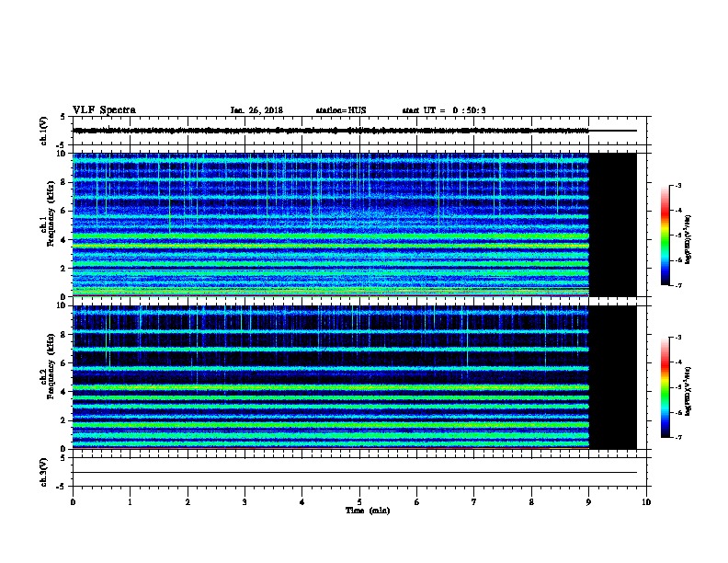Click the ch.2 spectrogram frequency tick "4"

[x=63, y=392]
